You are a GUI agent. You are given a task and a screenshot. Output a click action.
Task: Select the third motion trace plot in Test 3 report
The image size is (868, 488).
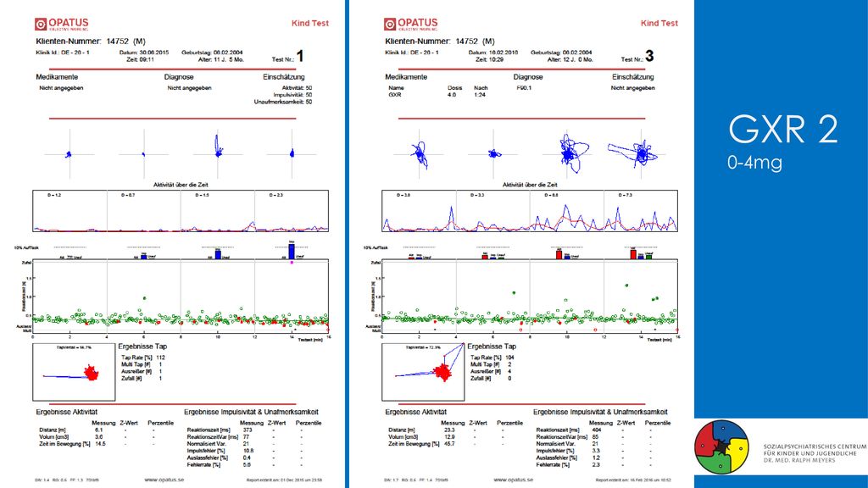[x=567, y=154]
